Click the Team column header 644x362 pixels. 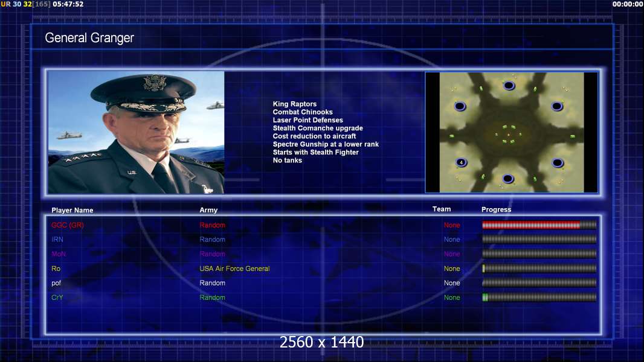coord(442,209)
